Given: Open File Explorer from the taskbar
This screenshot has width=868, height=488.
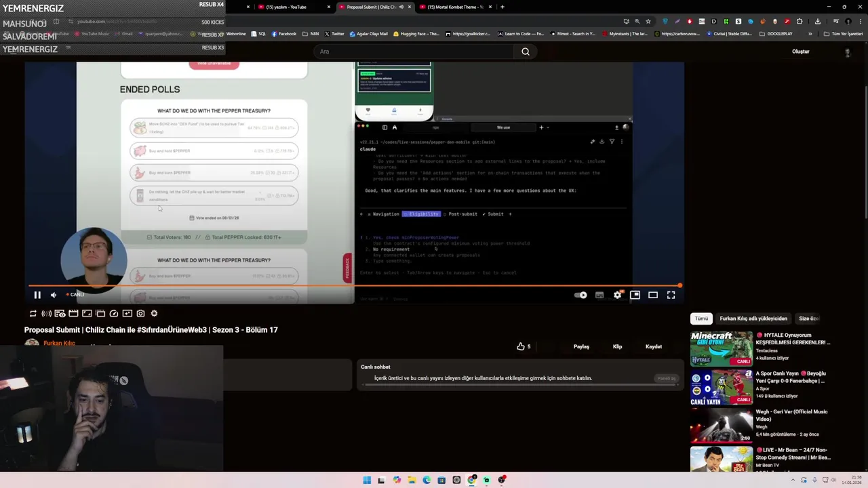Looking at the screenshot, I should (412, 480).
